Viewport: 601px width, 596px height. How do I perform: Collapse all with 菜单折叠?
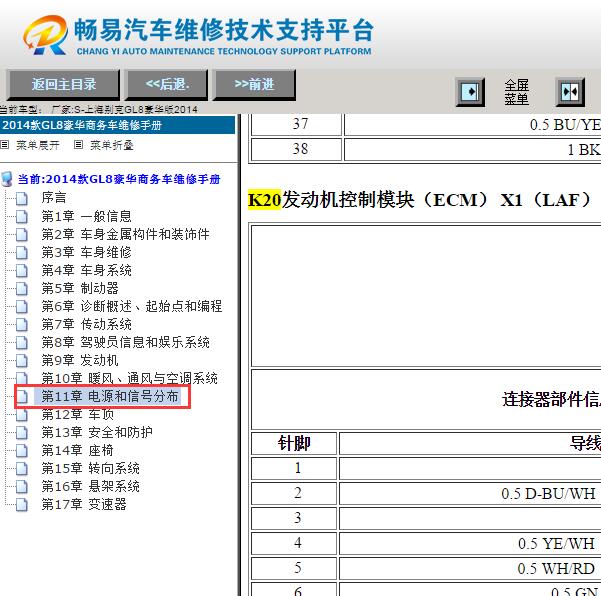pyautogui.click(x=112, y=145)
